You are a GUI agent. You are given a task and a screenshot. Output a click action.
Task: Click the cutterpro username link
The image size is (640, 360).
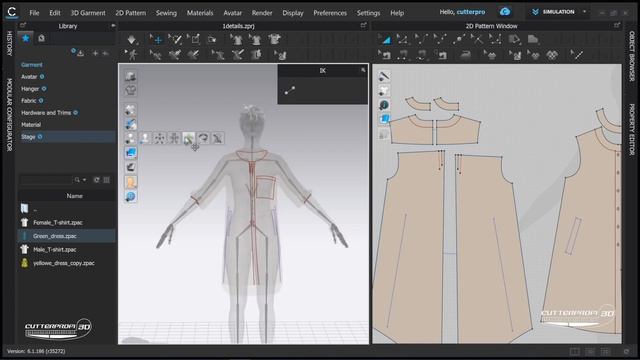(x=471, y=12)
